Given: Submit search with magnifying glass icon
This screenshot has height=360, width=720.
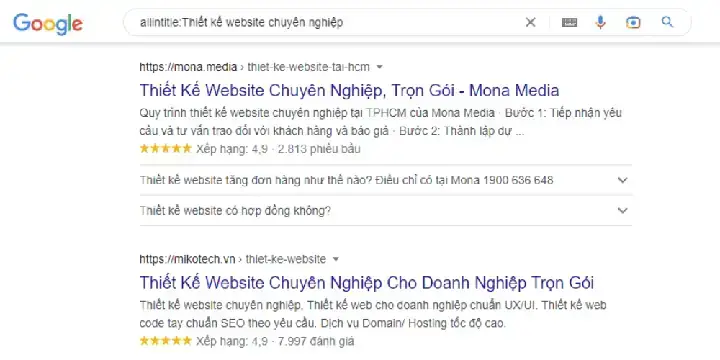Looking at the screenshot, I should [667, 22].
